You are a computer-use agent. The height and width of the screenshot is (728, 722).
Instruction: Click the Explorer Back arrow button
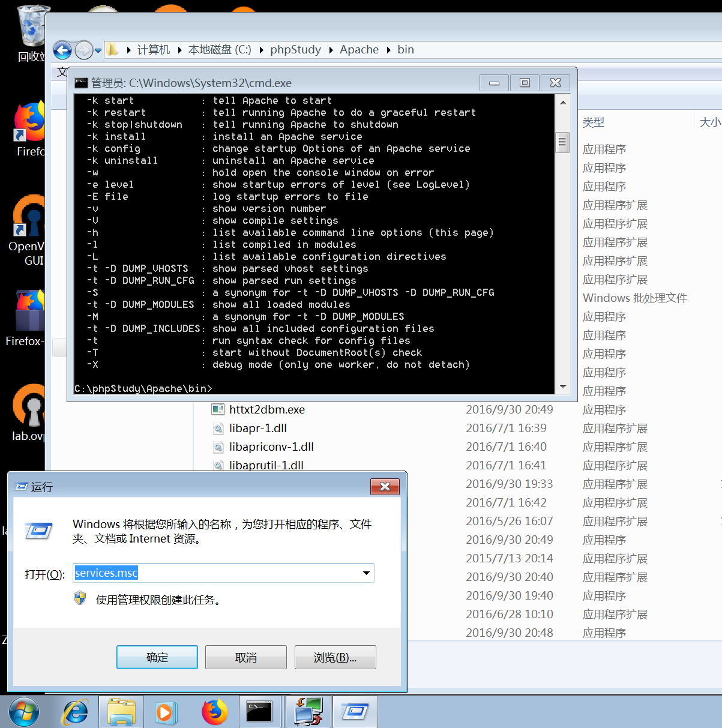pyautogui.click(x=62, y=50)
